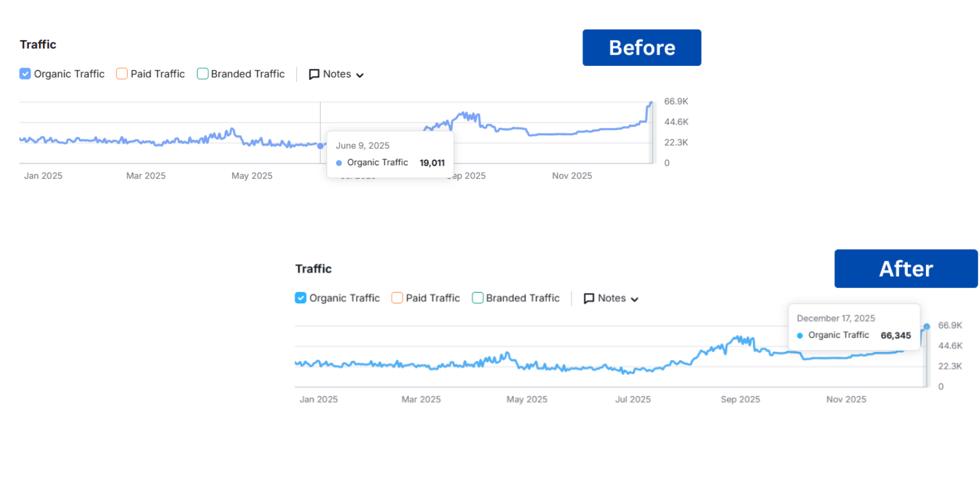Click the Sep 2025 axis label on the After chart
The height and width of the screenshot is (480, 980).
tap(740, 399)
